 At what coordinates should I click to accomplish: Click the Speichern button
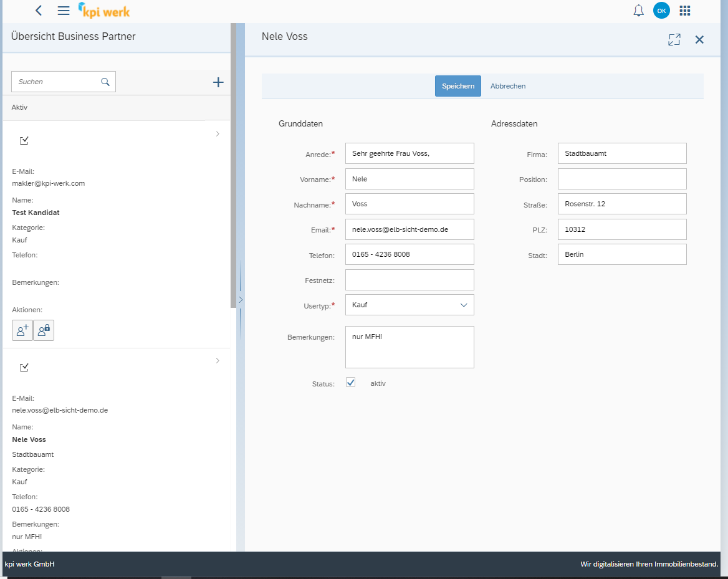(x=457, y=85)
